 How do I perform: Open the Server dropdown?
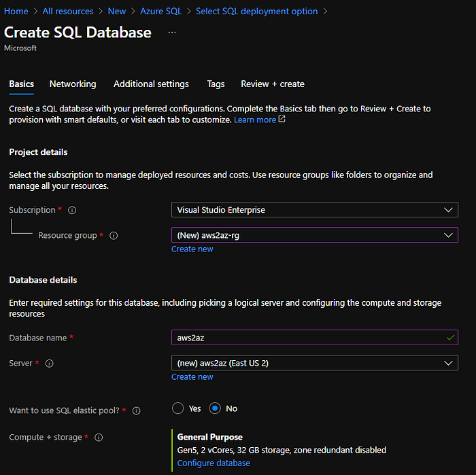(x=314, y=363)
